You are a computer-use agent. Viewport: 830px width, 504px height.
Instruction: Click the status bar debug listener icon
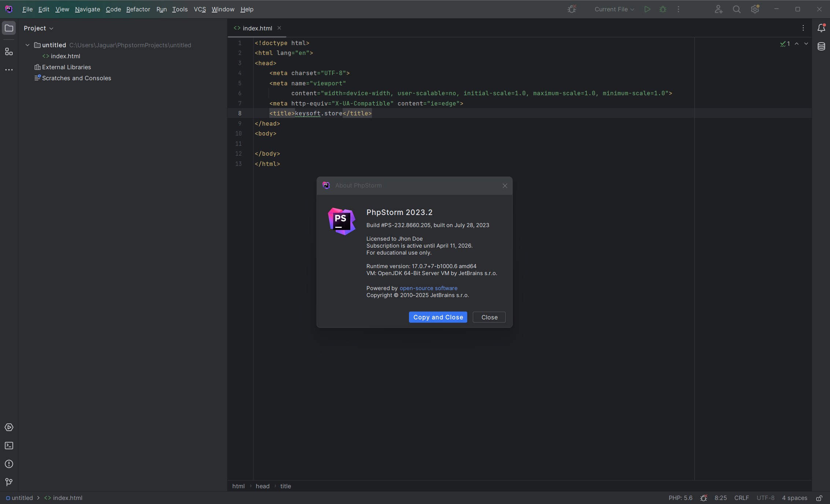click(704, 498)
